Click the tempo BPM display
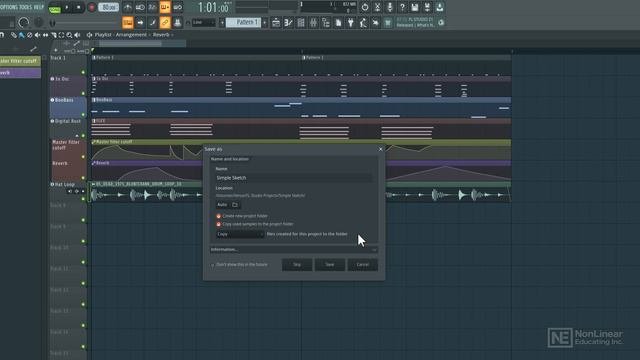640x360 pixels. [109, 7]
